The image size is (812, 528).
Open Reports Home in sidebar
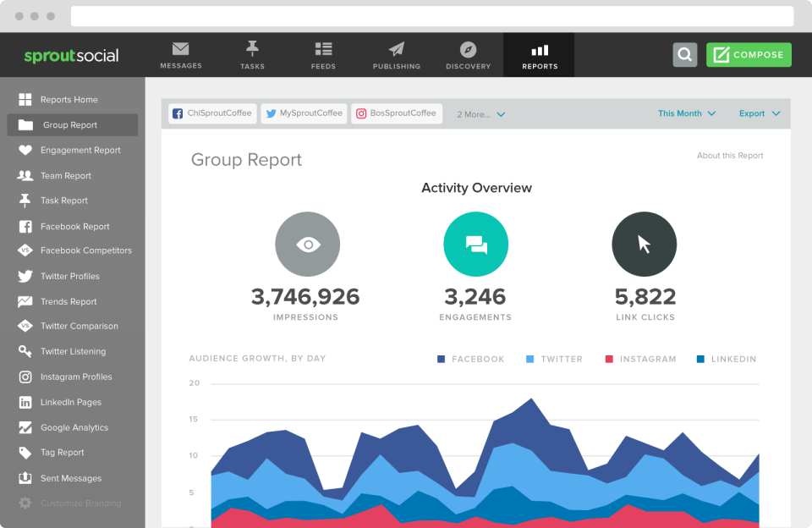[x=69, y=100]
